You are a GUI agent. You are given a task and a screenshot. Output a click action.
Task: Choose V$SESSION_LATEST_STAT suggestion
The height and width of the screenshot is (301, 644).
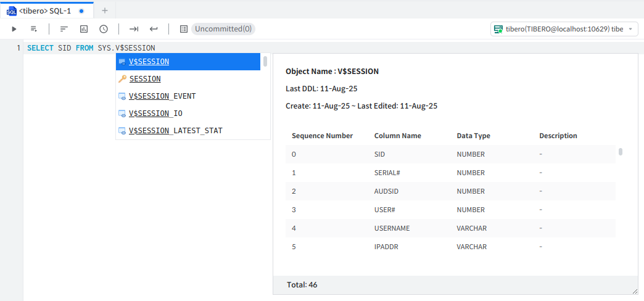click(x=176, y=131)
